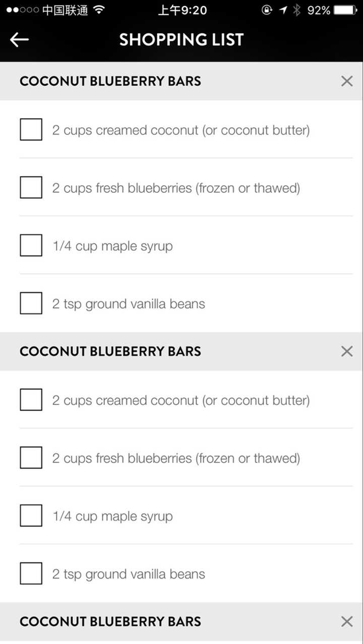Mark ground vanilla beans in second recipe
This screenshot has height=644, width=363.
[x=31, y=574]
